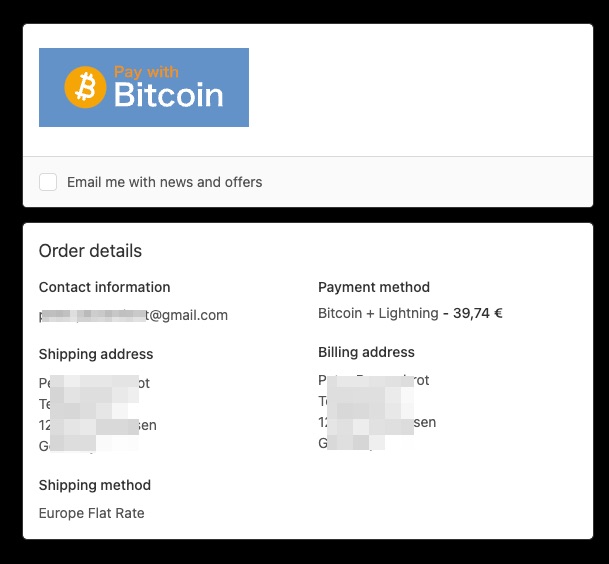Click the orange 'Pay with' text

click(x=146, y=72)
